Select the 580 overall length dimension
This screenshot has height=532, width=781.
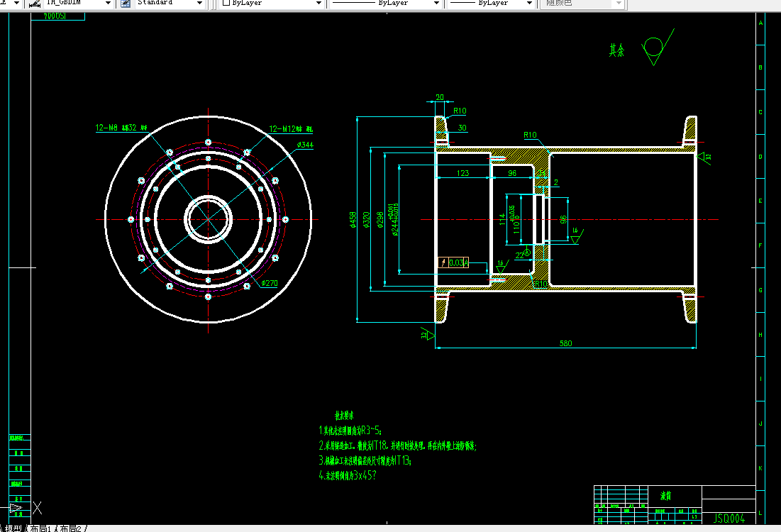pos(565,343)
